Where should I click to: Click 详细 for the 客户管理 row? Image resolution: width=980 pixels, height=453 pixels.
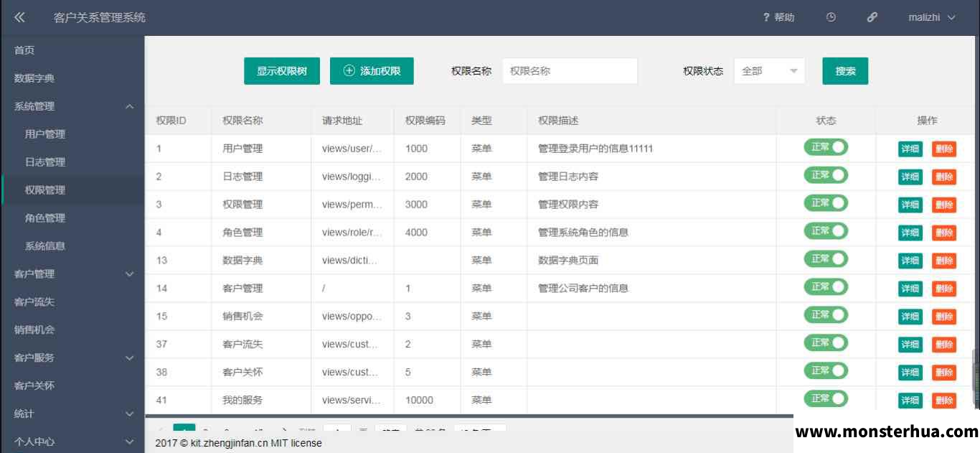tap(910, 289)
